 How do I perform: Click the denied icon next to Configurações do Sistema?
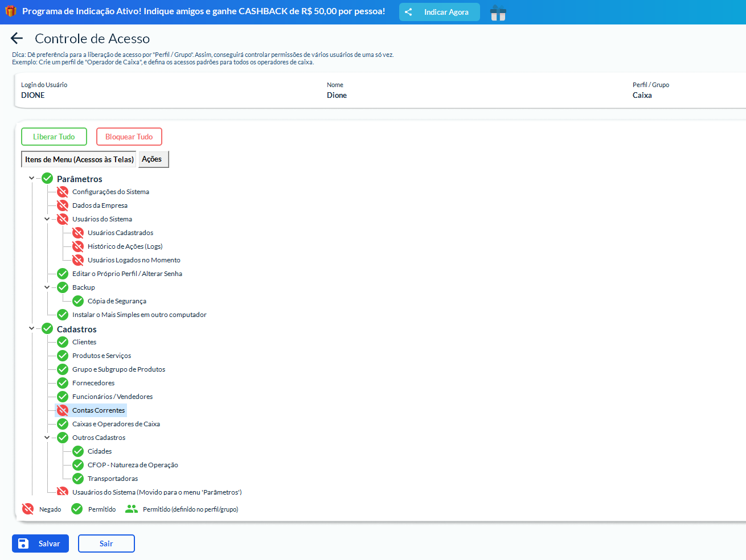coord(63,192)
